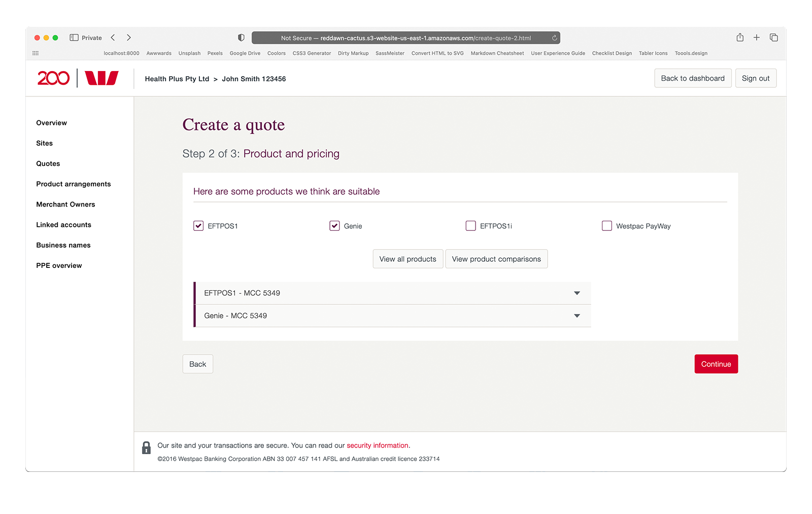This screenshot has width=812, height=514.
Task: Show the tab overview icon
Action: [773, 38]
